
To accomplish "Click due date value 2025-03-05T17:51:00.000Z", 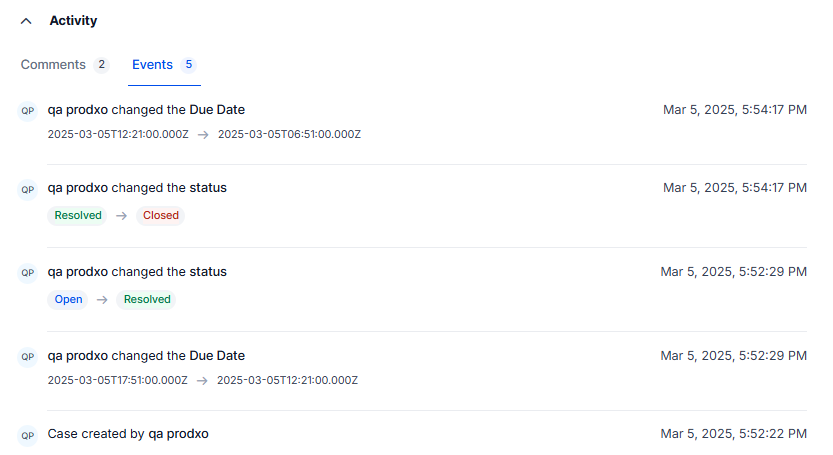I will point(118,380).
